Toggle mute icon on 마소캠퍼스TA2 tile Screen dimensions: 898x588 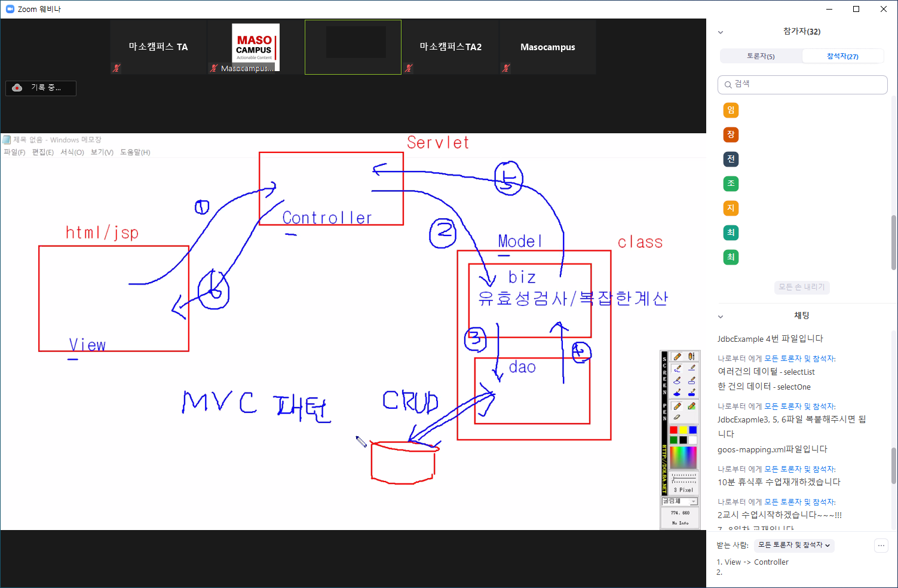click(409, 68)
